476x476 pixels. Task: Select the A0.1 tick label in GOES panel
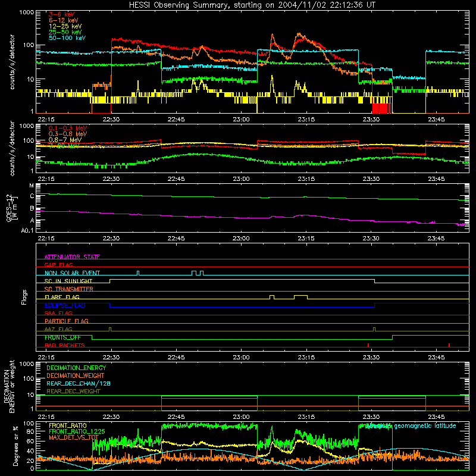(27, 230)
